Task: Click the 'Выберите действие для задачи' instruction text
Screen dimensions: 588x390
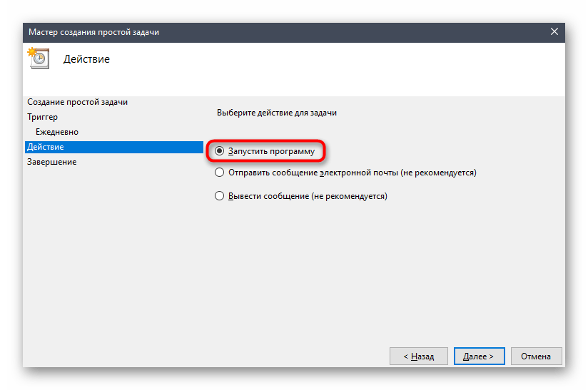Action: click(276, 113)
